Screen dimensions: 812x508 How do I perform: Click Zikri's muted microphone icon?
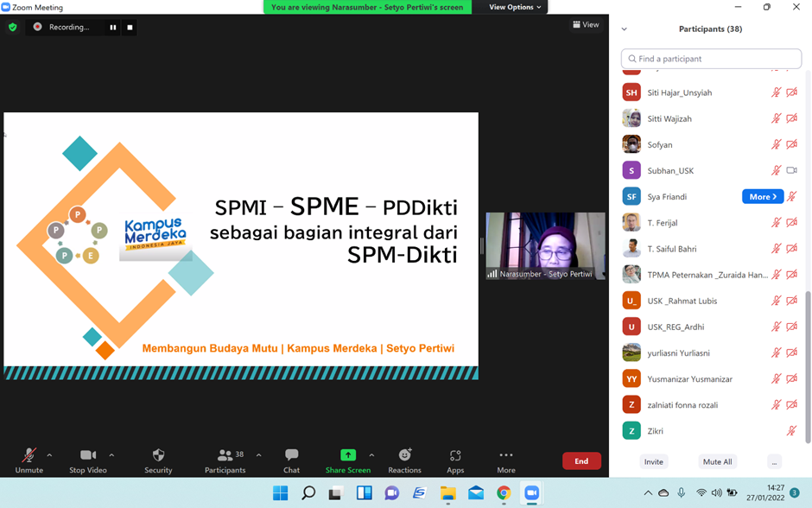(792, 431)
